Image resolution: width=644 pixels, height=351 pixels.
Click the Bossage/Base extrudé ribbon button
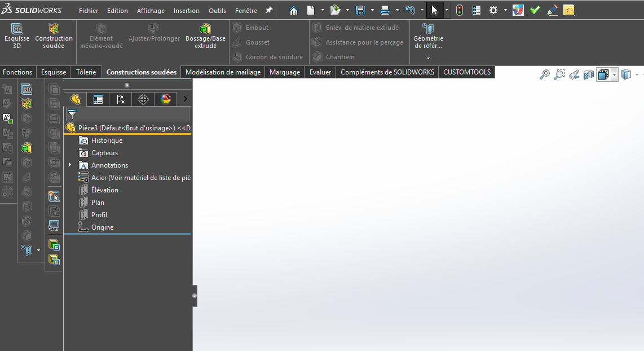pyautogui.click(x=205, y=36)
